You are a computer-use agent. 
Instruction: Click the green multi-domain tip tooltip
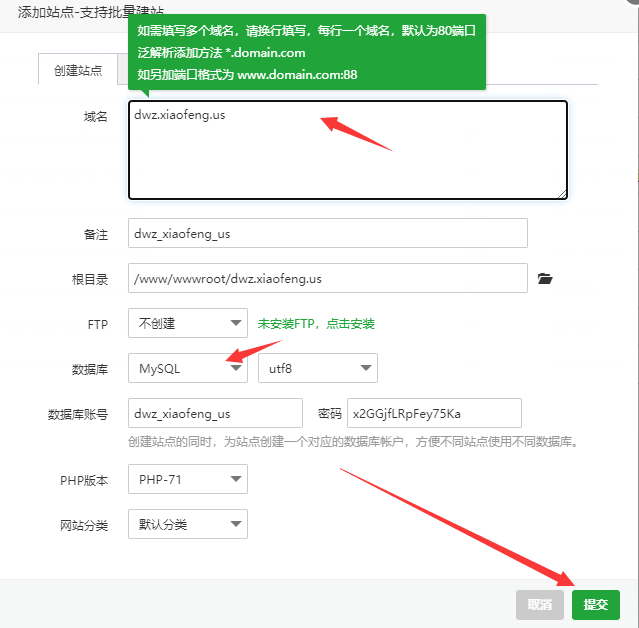pos(307,52)
